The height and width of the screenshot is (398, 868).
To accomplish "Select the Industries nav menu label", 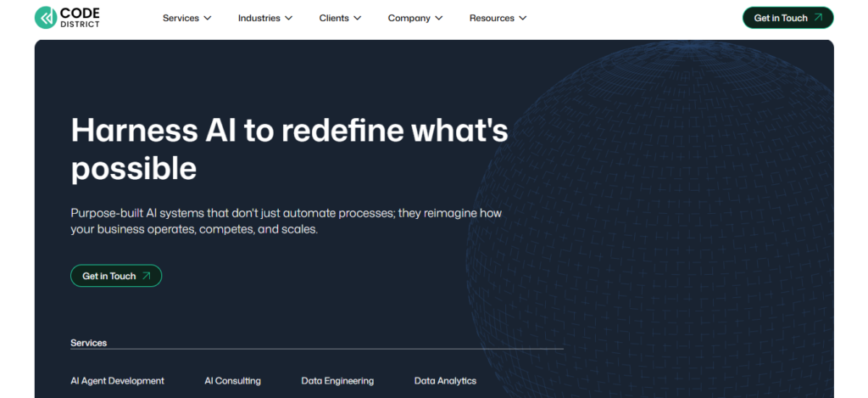I will 259,18.
